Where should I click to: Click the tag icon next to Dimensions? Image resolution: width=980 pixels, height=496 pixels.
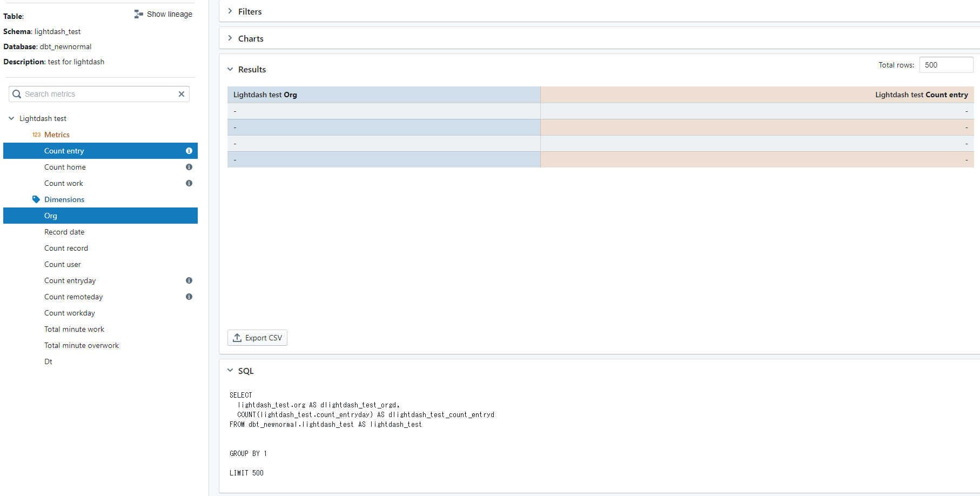[36, 199]
